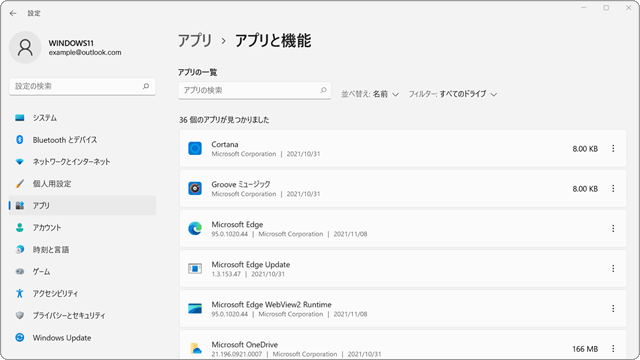Click the settings search magnifier icon
The width and height of the screenshot is (640, 360).
(146, 86)
